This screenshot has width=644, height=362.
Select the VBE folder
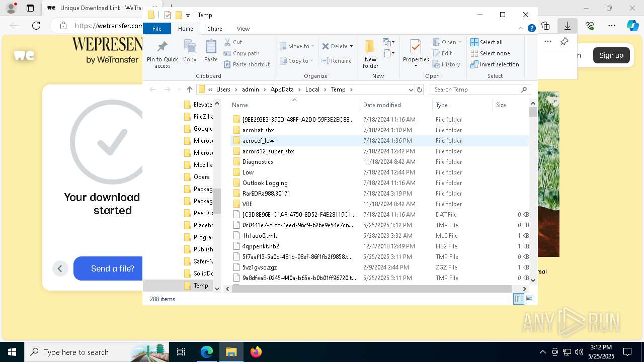coord(247,204)
